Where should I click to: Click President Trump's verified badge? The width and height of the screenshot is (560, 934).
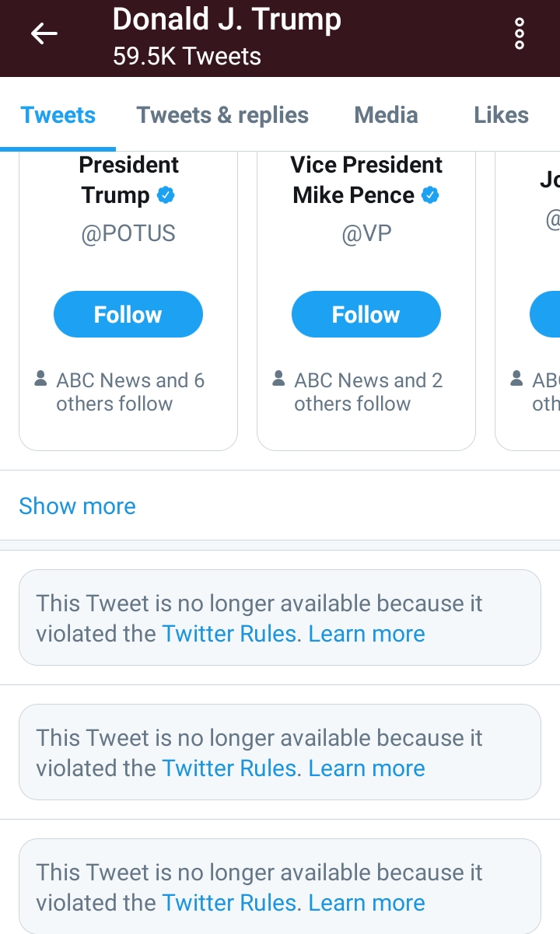point(166,195)
